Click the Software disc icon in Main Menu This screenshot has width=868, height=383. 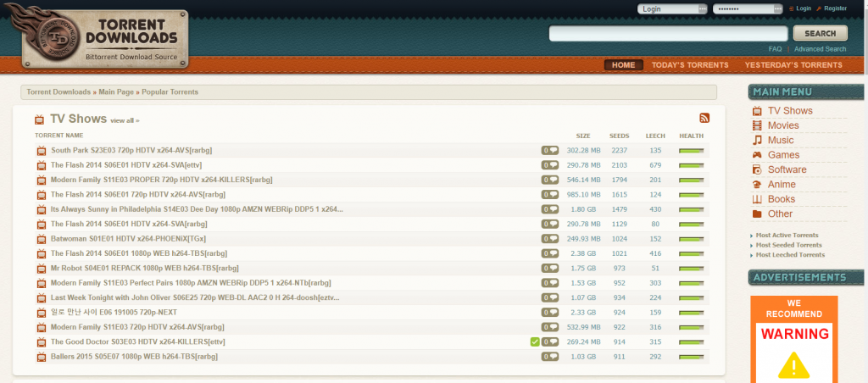(x=757, y=170)
